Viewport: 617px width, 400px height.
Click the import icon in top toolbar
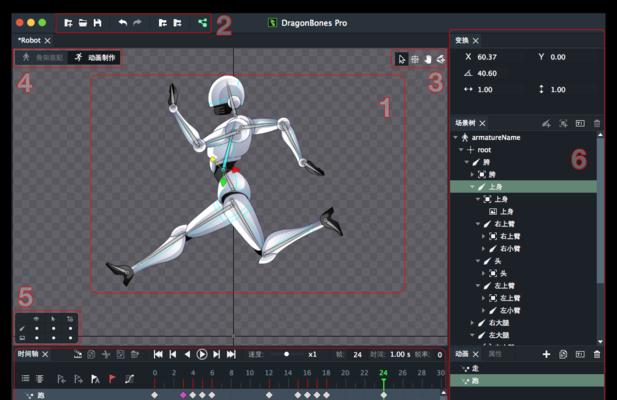tap(163, 23)
